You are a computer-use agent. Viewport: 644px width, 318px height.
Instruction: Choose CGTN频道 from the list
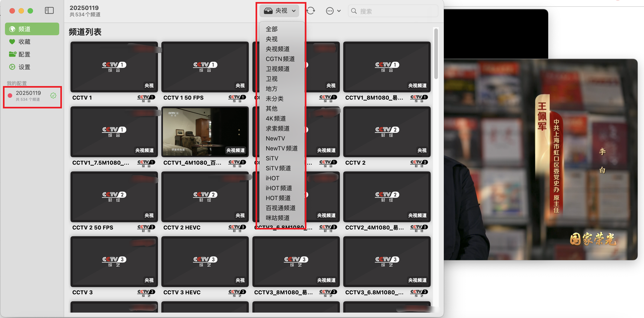(x=280, y=59)
